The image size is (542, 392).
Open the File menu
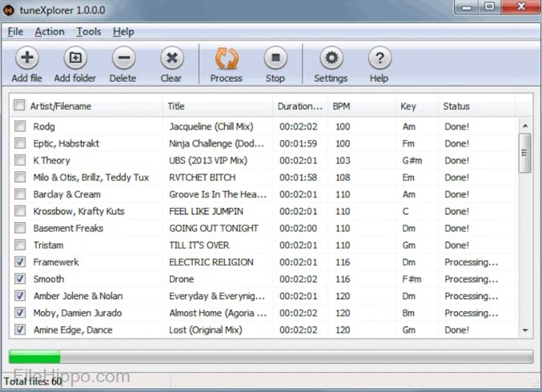point(15,32)
